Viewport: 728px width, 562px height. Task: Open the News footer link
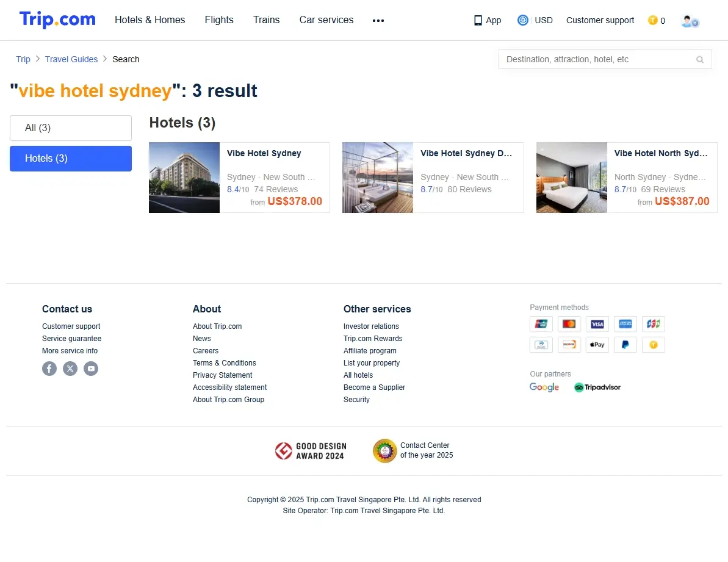pos(202,339)
